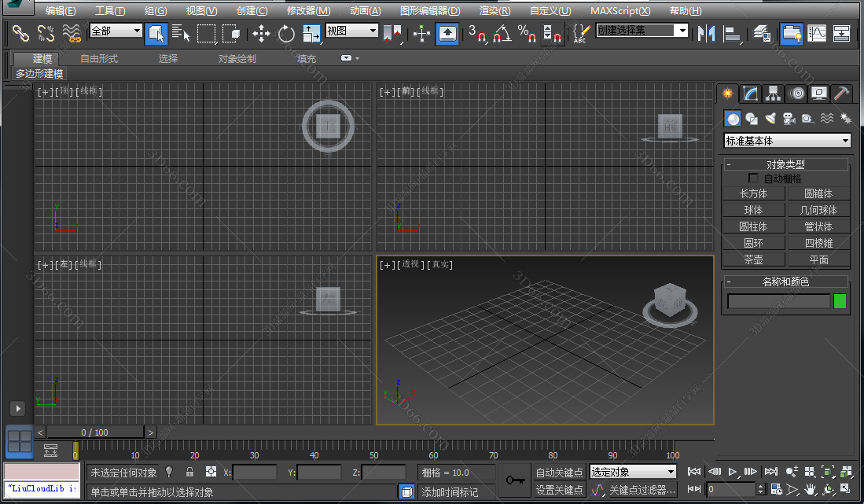
Task: Click the green object color swatch
Action: click(x=840, y=301)
